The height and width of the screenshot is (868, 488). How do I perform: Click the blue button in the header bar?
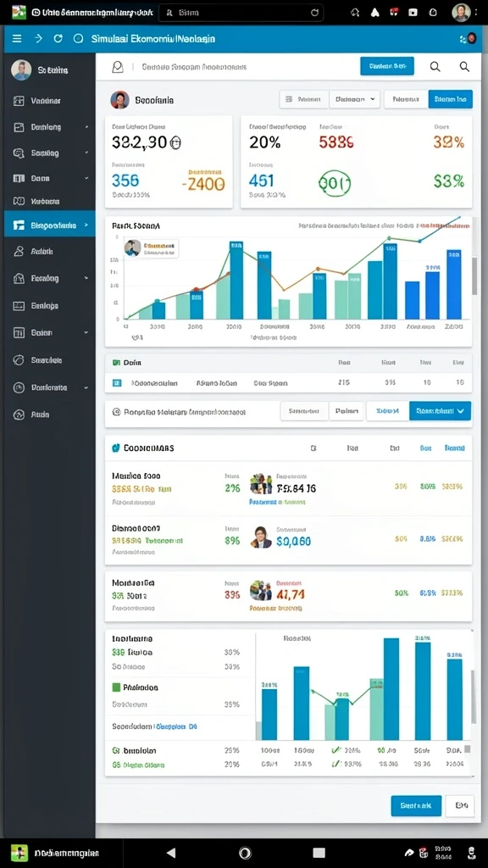click(386, 66)
